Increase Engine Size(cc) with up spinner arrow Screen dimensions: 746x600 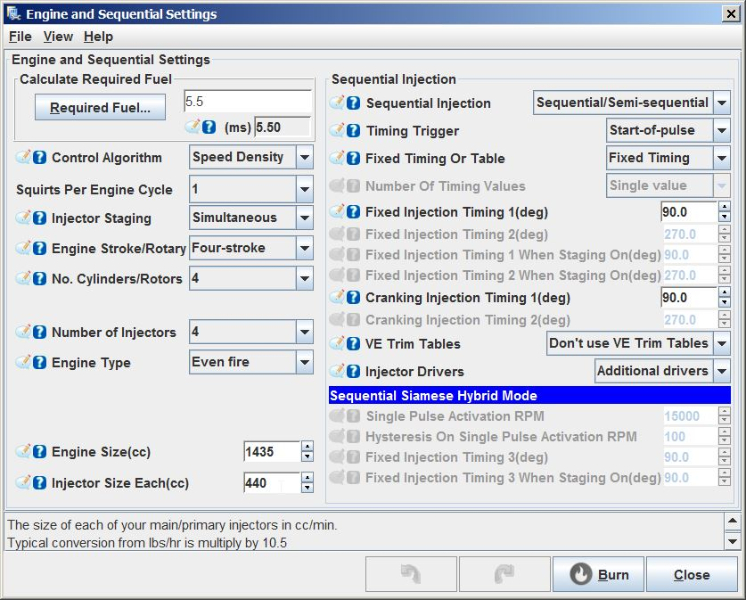pos(307,447)
